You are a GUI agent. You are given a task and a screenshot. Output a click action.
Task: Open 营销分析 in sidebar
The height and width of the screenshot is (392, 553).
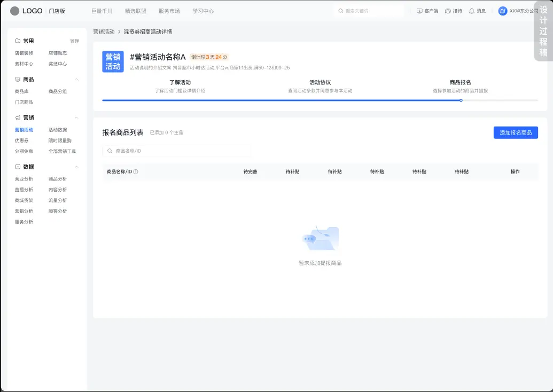coord(24,211)
